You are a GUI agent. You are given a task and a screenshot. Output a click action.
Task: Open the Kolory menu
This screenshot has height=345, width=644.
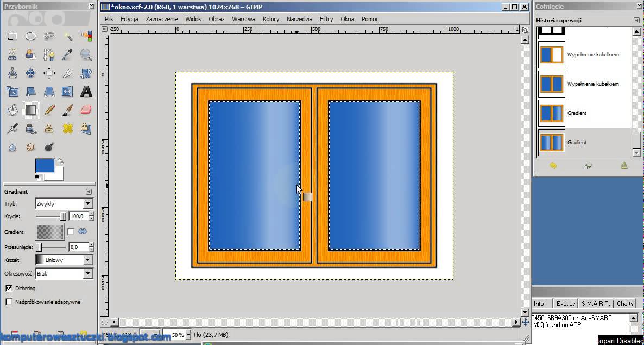(x=271, y=19)
